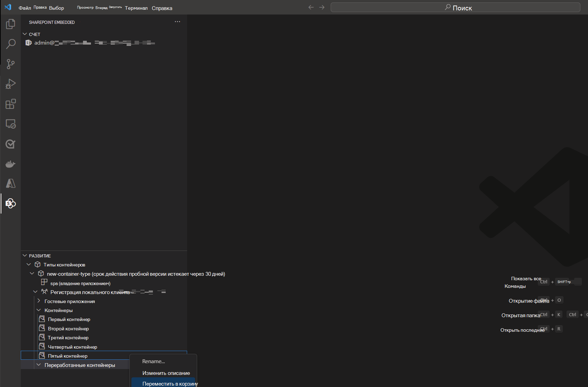This screenshot has width=588, height=387.
Task: Open the Run and Debug view
Action: pos(11,84)
